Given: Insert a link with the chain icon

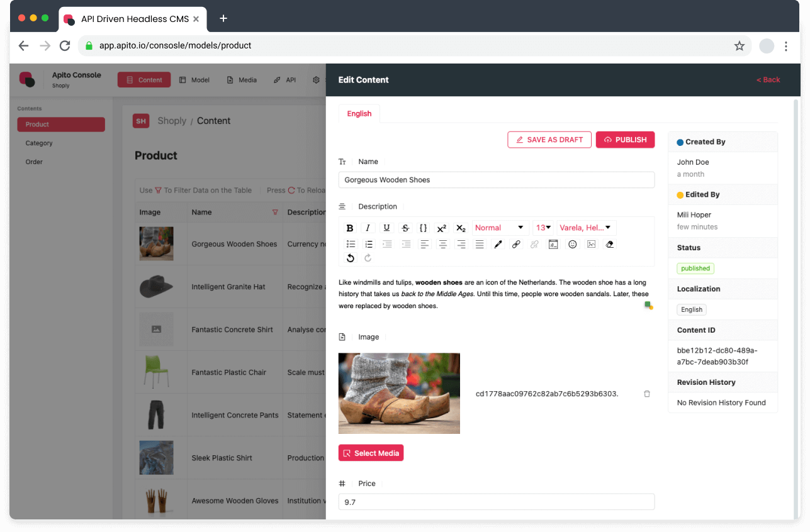Looking at the screenshot, I should pos(516,244).
